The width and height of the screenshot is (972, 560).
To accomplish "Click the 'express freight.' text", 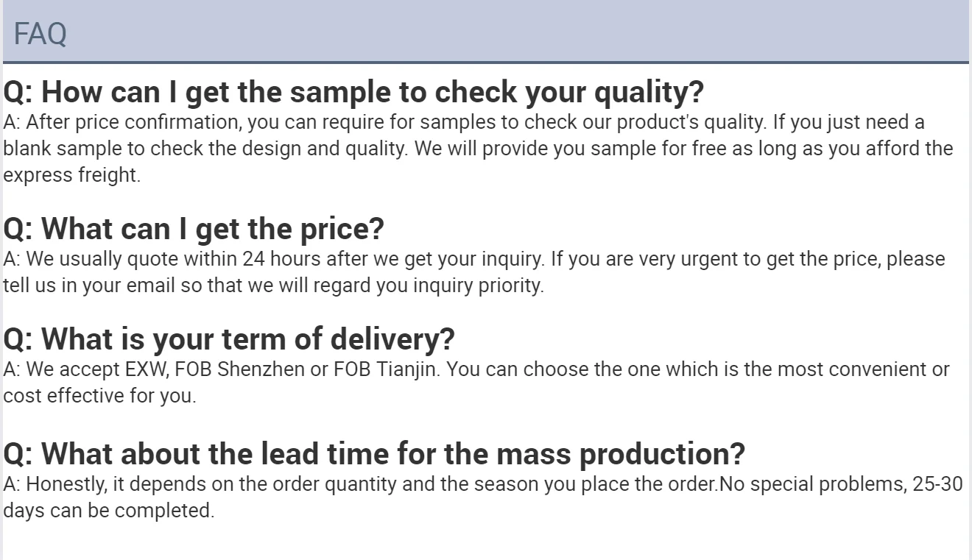I will point(71,175).
